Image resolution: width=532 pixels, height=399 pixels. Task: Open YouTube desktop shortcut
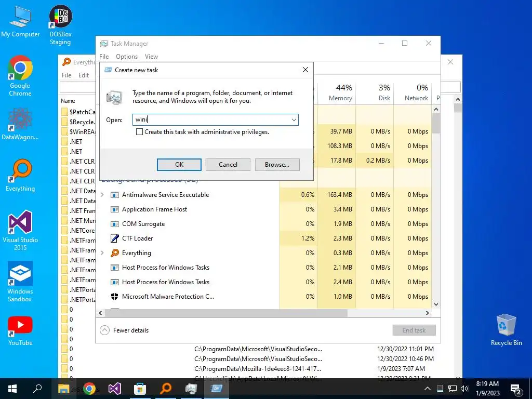tap(20, 331)
